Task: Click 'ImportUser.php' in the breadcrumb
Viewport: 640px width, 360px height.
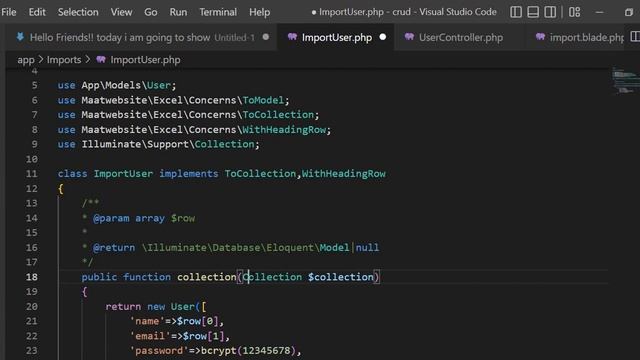Action: [145, 60]
